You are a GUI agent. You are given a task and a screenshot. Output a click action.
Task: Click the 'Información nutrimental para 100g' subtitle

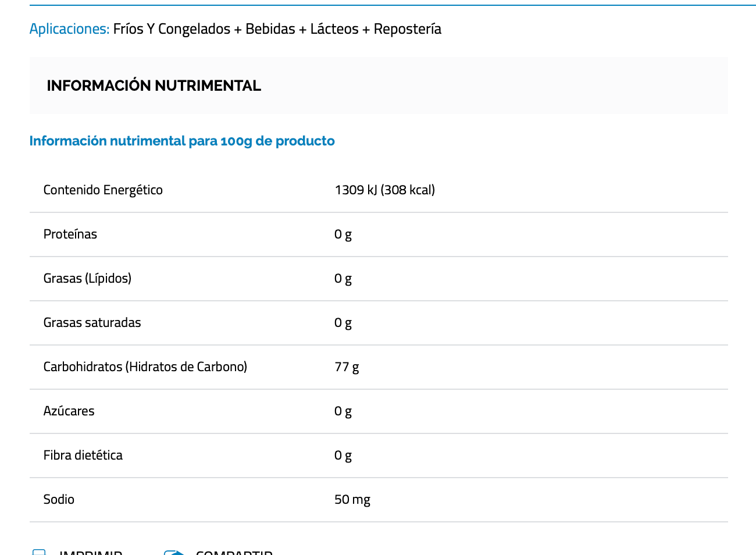coord(182,141)
